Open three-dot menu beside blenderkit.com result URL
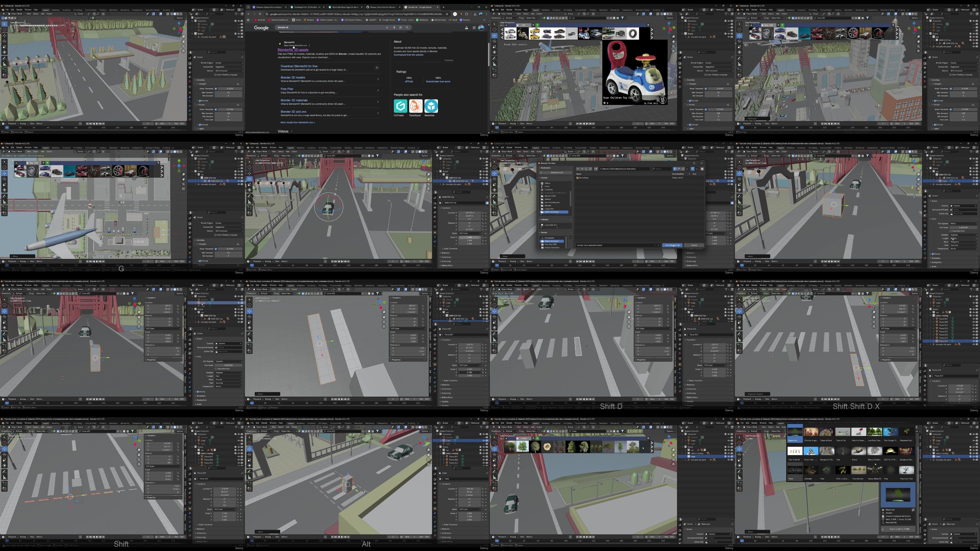 (309, 45)
